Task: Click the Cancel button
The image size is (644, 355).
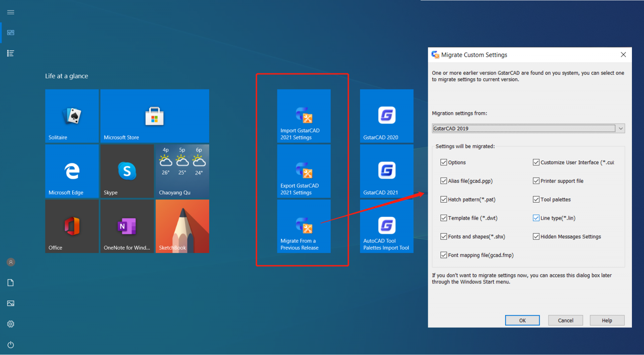Action: (x=566, y=320)
